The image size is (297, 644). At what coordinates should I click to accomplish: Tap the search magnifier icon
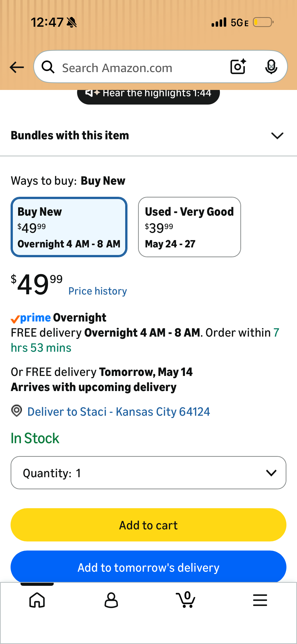(x=48, y=67)
